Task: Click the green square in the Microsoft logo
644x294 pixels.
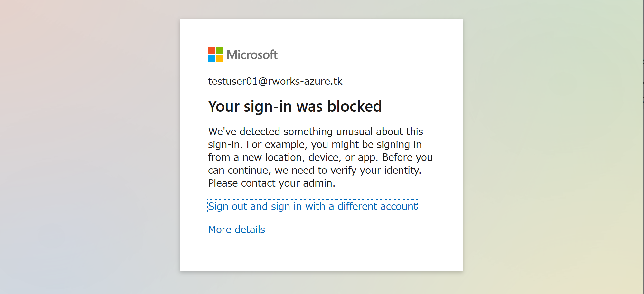Action: tap(219, 51)
